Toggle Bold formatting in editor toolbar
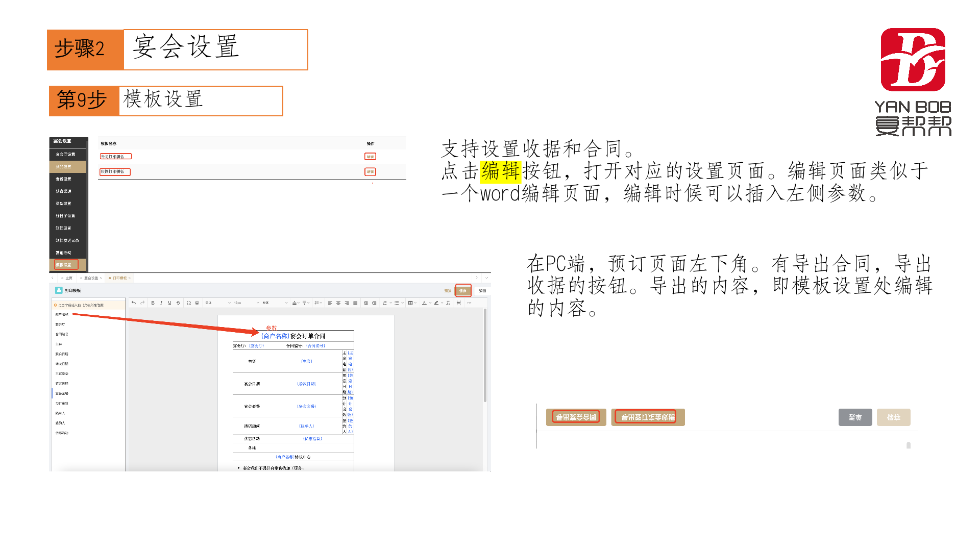 click(153, 303)
